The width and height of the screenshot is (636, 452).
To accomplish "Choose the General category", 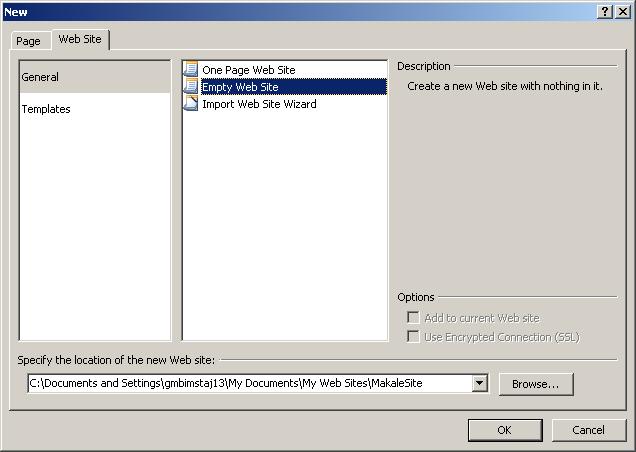I will pos(95,77).
